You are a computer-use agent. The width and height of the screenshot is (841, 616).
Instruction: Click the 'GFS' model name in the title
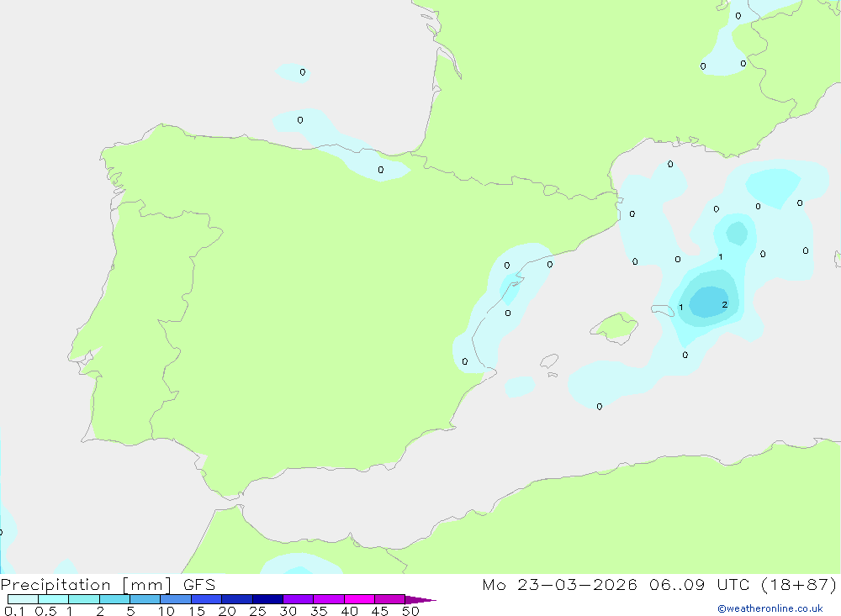tap(199, 585)
